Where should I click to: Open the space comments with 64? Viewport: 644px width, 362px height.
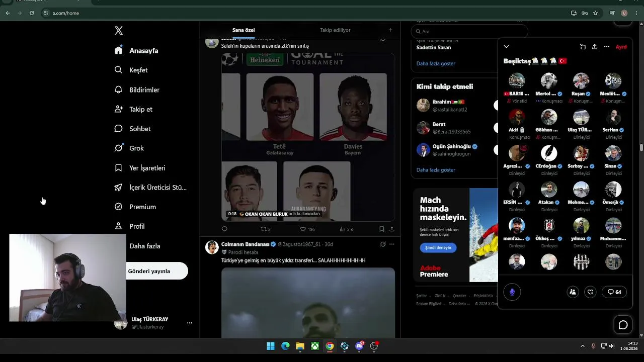(614, 292)
